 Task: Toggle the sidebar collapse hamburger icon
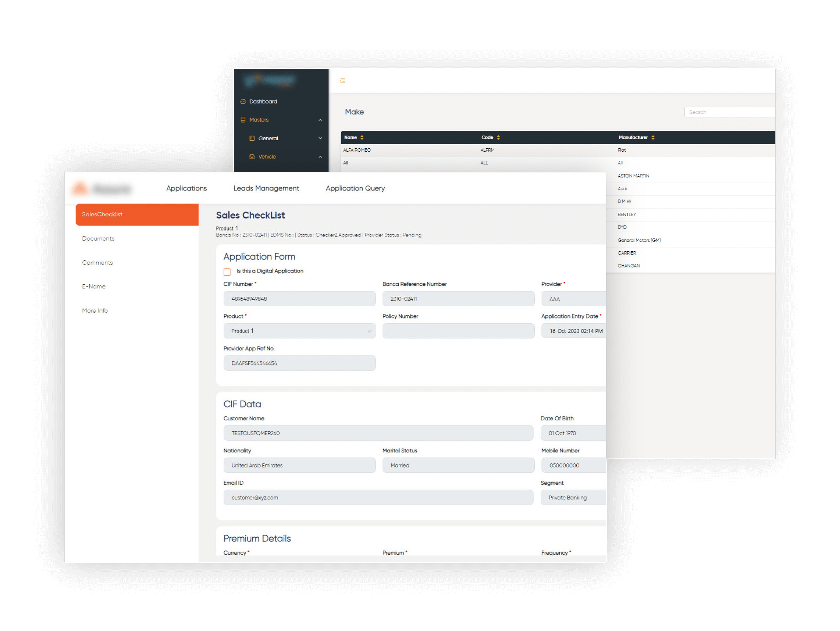[342, 81]
